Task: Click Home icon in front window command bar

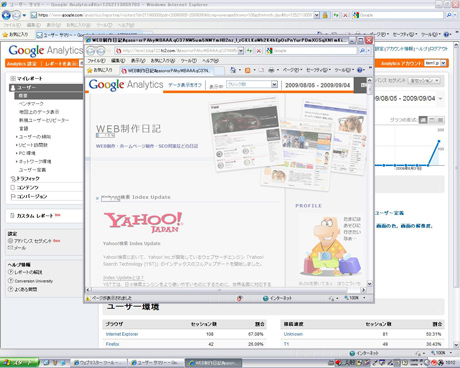Action: click(233, 70)
